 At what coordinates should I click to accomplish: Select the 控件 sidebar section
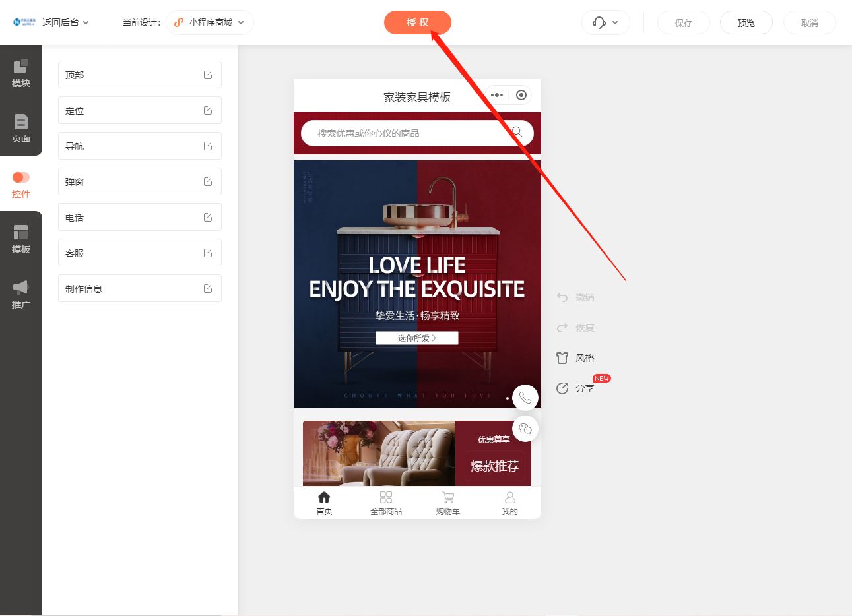click(x=21, y=184)
